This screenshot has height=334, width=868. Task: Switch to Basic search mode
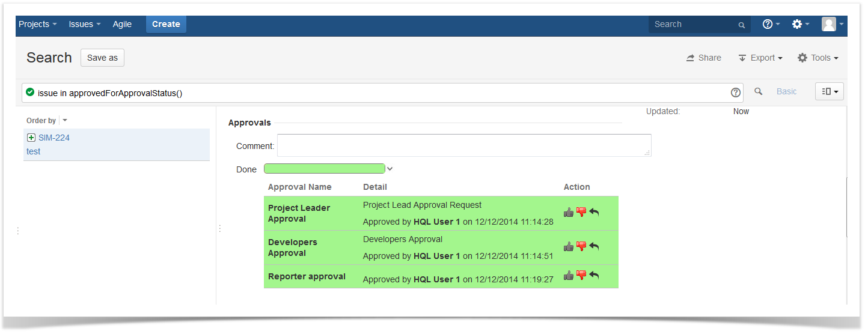coord(786,91)
